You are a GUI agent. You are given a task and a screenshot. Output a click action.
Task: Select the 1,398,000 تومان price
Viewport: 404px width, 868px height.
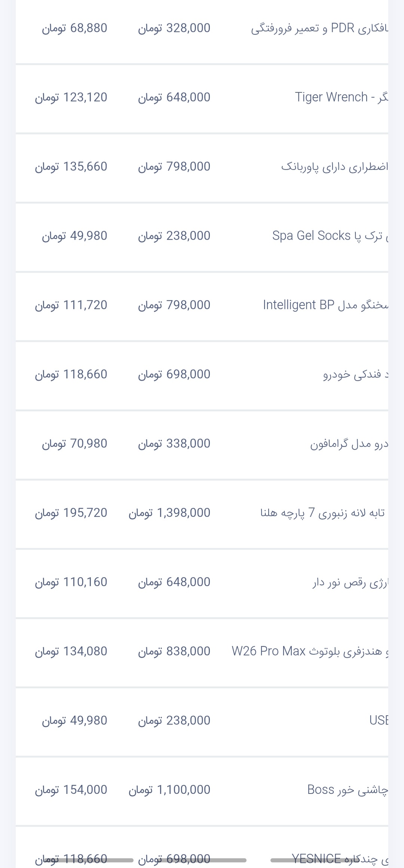click(x=169, y=513)
